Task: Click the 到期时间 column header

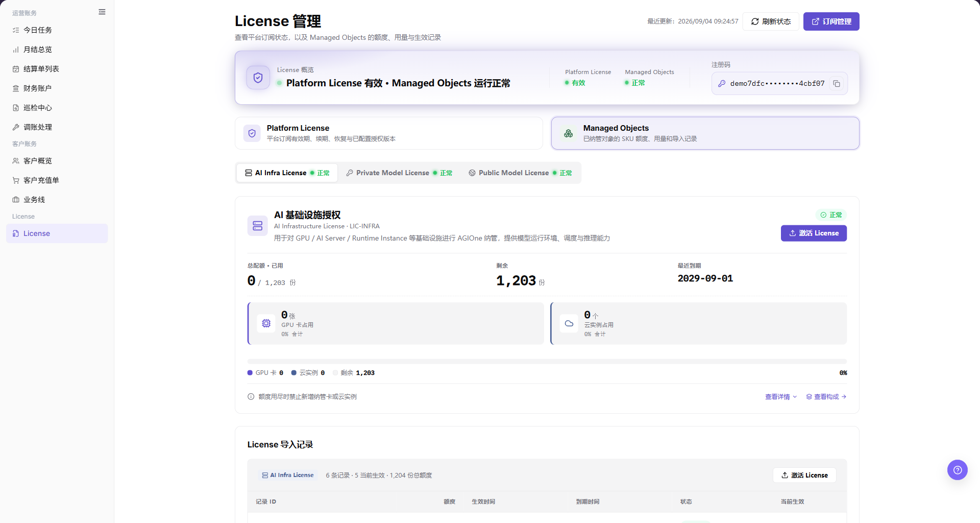Action: click(x=588, y=502)
